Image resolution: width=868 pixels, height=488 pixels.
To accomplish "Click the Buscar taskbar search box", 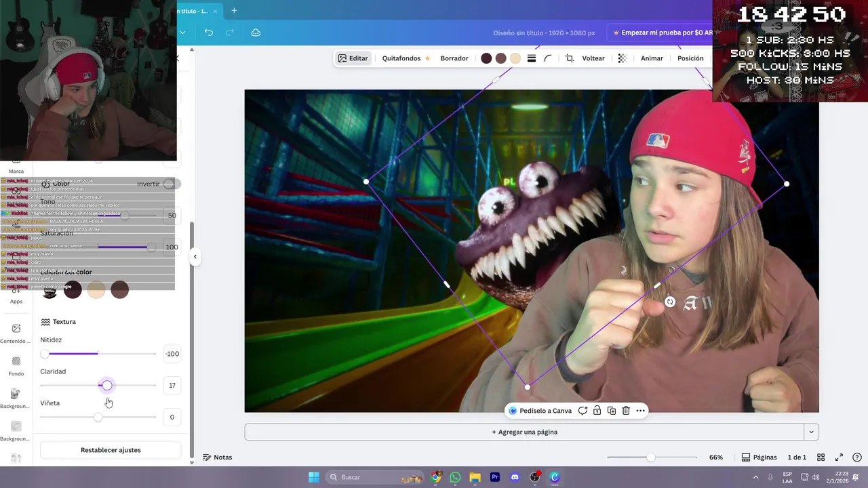I will pos(376,477).
